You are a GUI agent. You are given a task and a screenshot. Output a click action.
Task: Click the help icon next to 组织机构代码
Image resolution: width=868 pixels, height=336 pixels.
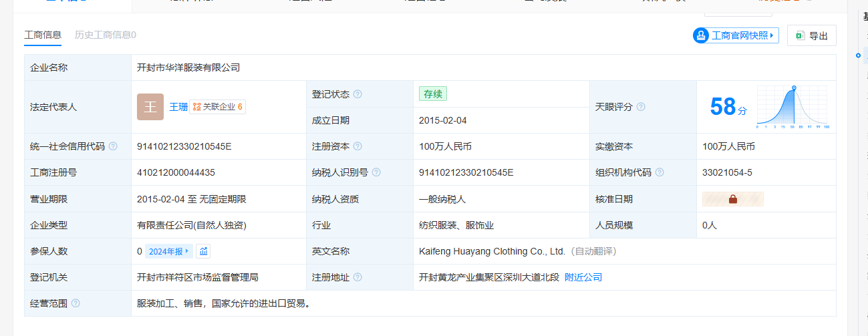click(660, 172)
